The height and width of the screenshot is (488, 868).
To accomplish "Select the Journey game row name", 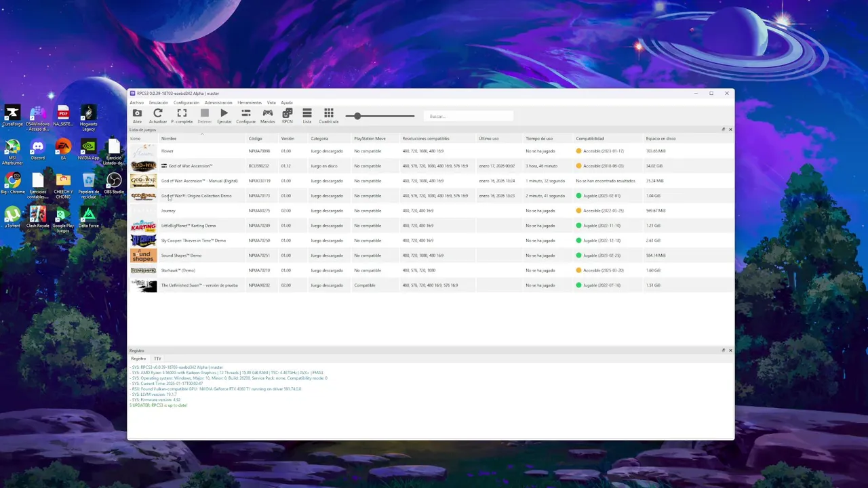I will (x=168, y=211).
